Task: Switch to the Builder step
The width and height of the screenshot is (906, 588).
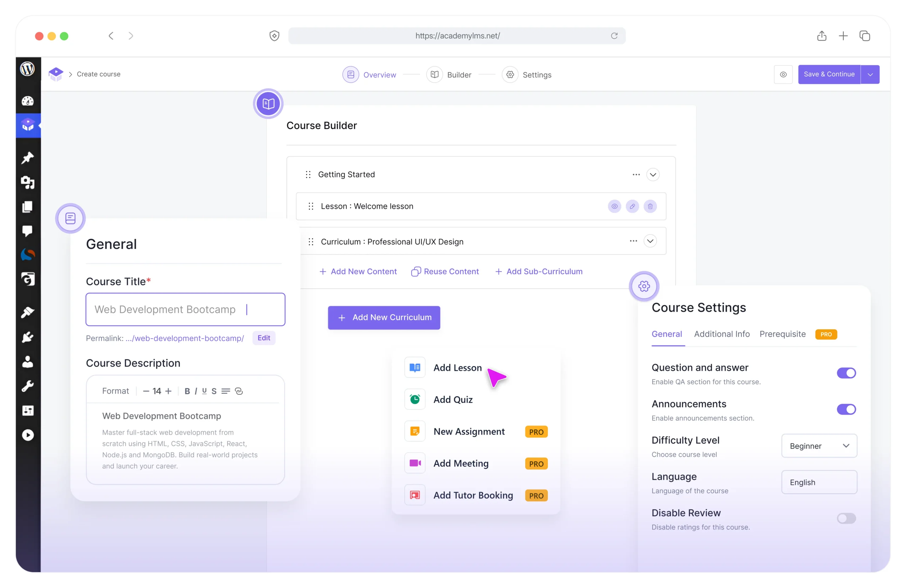Action: point(449,75)
